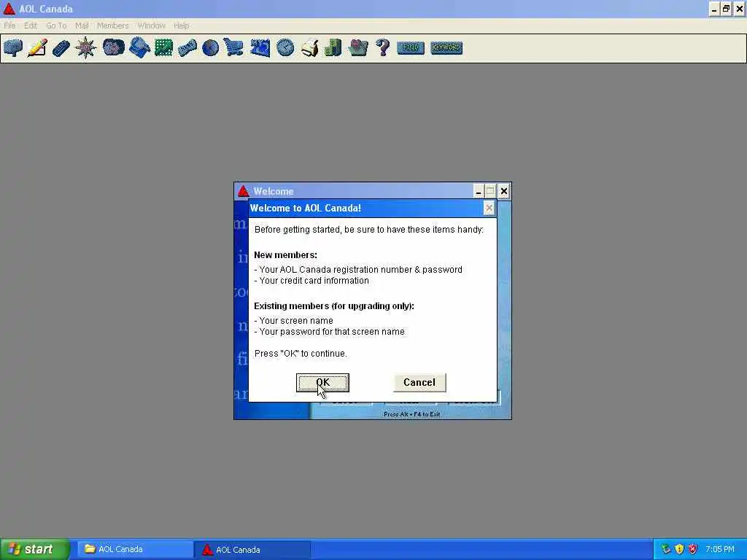Open the Help menu

click(x=181, y=26)
